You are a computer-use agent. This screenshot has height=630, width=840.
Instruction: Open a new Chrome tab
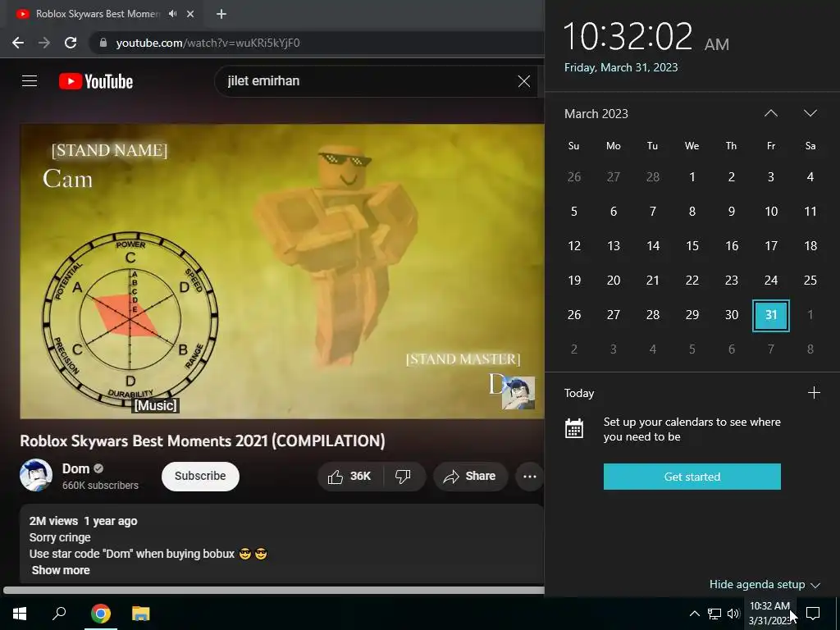pyautogui.click(x=221, y=14)
